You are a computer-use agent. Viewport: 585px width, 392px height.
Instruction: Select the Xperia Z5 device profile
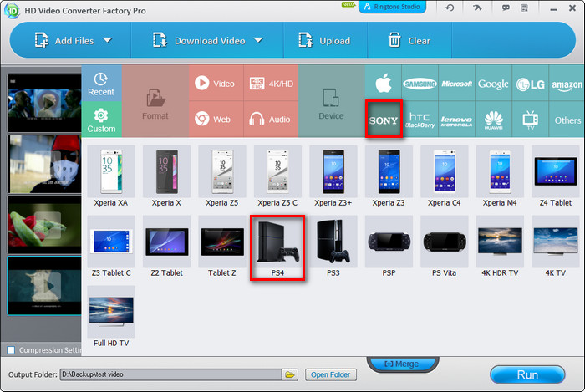click(222, 176)
